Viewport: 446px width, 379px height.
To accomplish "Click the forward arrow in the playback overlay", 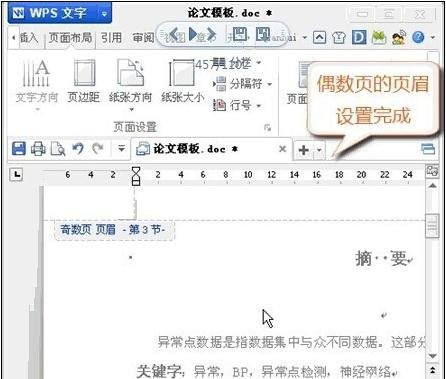I will point(212,34).
